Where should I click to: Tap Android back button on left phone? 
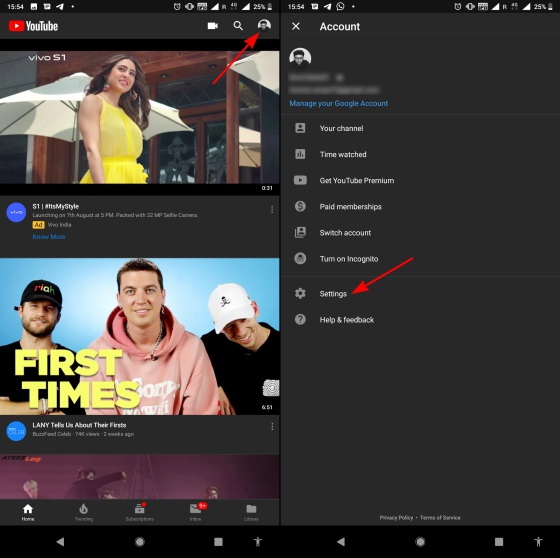pyautogui.click(x=60, y=542)
